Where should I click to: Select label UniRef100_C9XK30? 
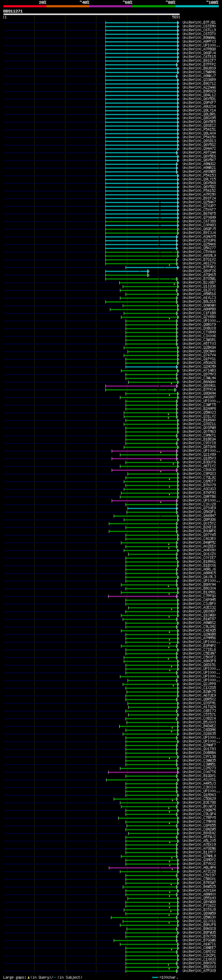[199, 470]
